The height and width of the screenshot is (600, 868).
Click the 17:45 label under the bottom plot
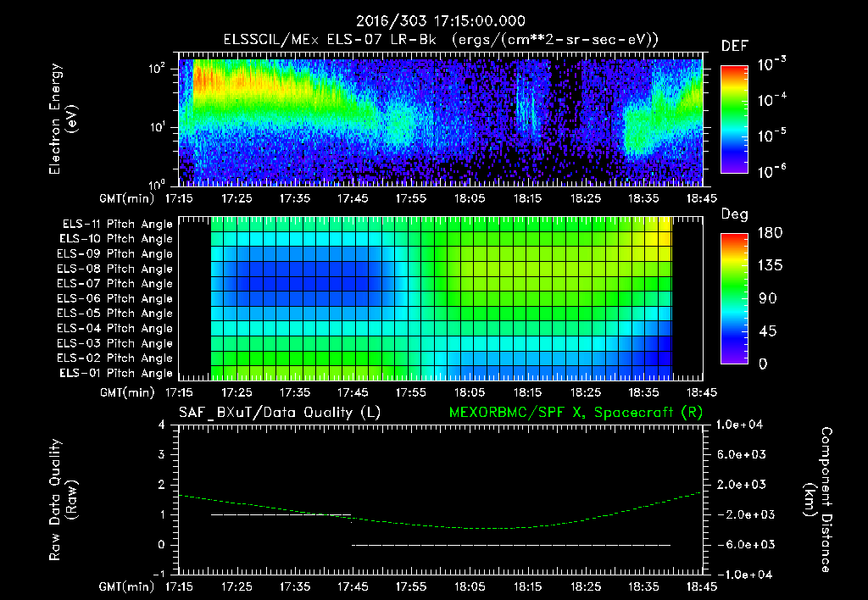pyautogui.click(x=353, y=586)
